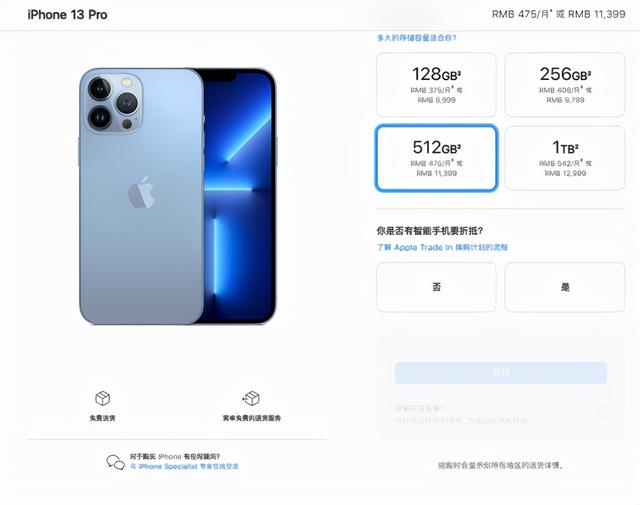Viewport: 640px width, 505px height.
Task: Open the storage capacity help link
Action: coord(416,38)
